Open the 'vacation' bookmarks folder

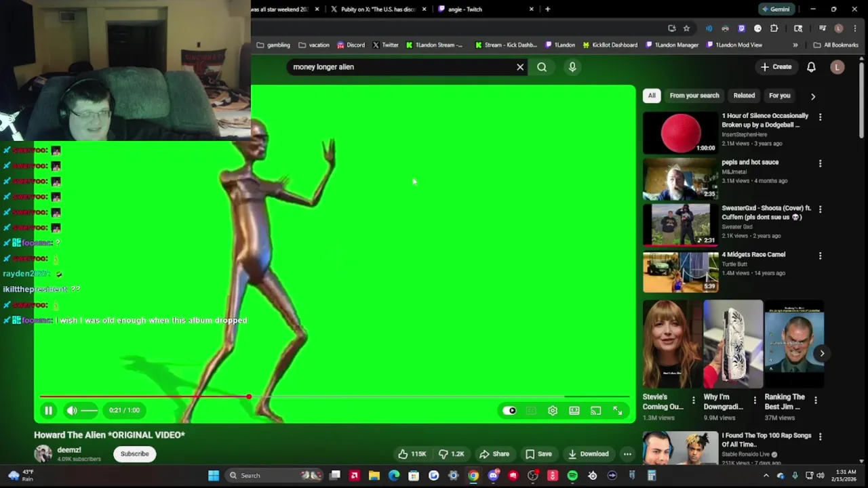coord(314,45)
